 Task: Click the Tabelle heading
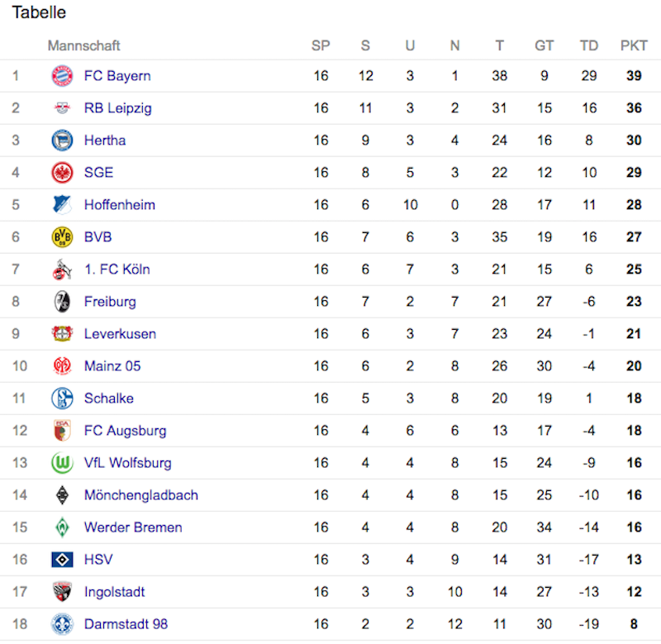[x=39, y=12]
